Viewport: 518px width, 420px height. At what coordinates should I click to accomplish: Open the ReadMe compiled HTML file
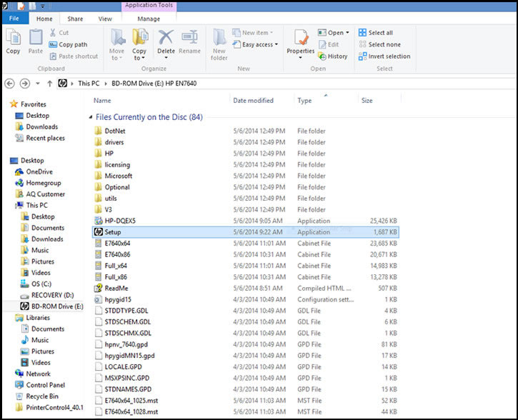tap(116, 288)
